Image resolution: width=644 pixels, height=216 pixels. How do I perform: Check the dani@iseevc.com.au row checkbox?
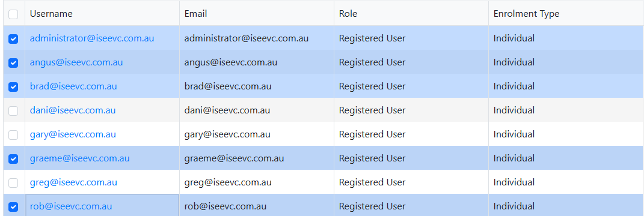pyautogui.click(x=13, y=110)
